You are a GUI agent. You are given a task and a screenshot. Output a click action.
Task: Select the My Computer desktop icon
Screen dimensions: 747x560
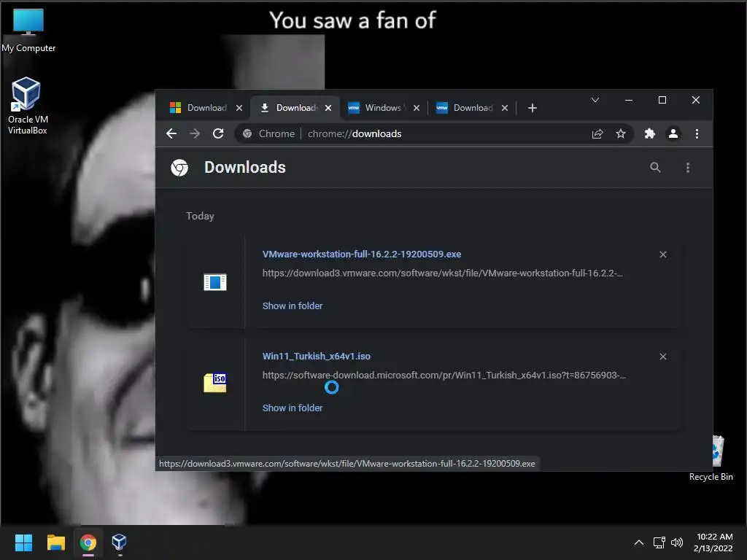[x=28, y=31]
